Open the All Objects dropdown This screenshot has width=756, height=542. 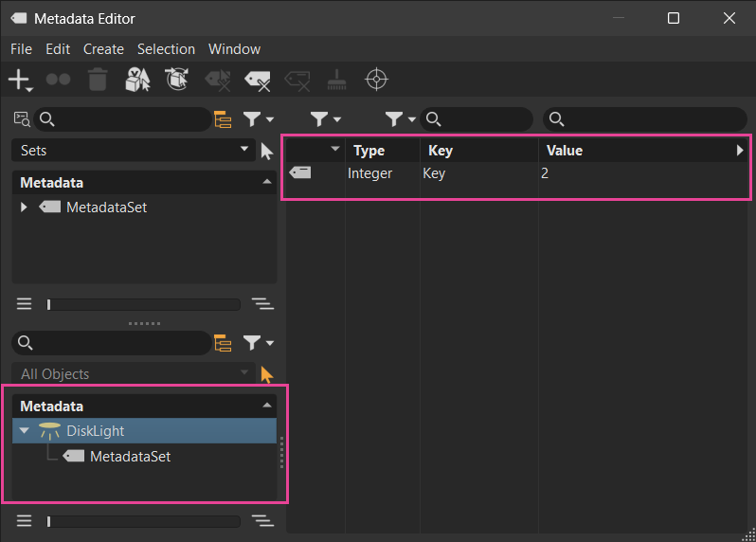[x=134, y=374]
